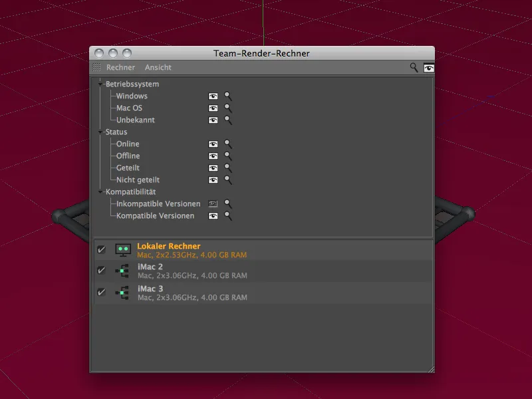
Task: Click iMac 3 network node icon
Action: (x=122, y=293)
